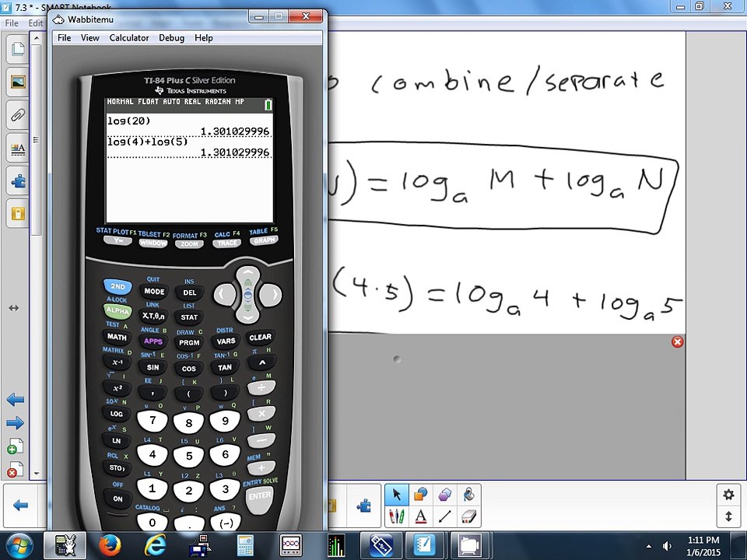This screenshot has height=560, width=747.
Task: Click the COS key
Action: point(189,369)
